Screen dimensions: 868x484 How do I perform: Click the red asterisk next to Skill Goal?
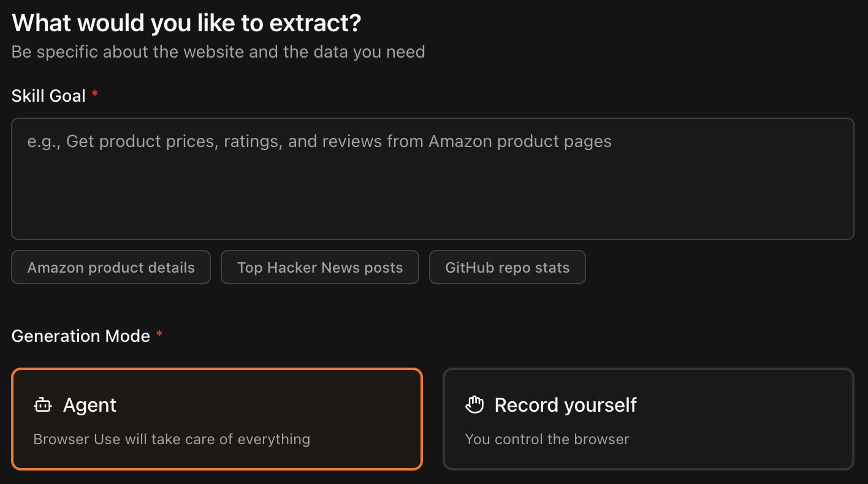(94, 94)
